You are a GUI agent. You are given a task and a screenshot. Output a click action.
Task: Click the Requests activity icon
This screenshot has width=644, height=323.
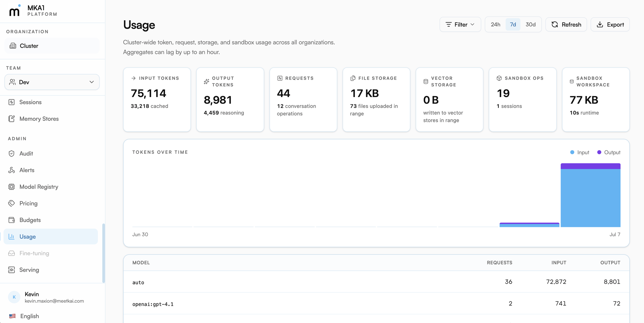[280, 78]
